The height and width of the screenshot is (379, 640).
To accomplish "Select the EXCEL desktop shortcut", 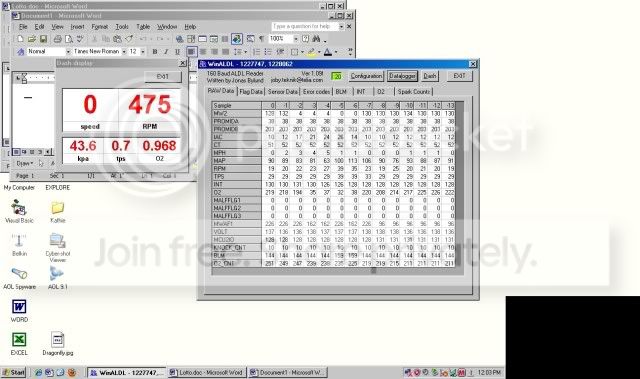I will pos(19,344).
